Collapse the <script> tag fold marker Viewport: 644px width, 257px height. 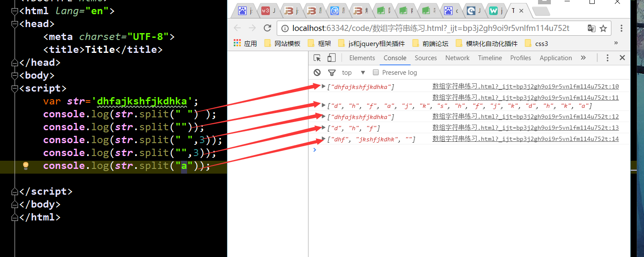[15, 89]
